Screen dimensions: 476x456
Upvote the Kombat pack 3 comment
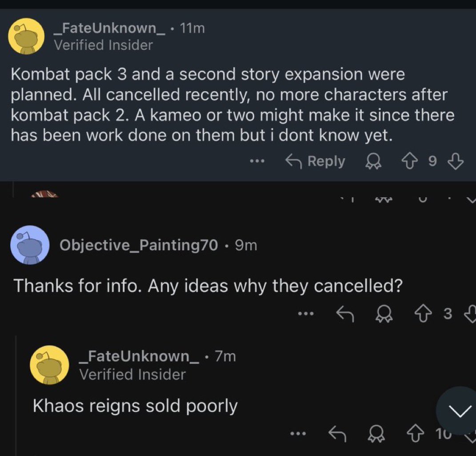click(409, 161)
